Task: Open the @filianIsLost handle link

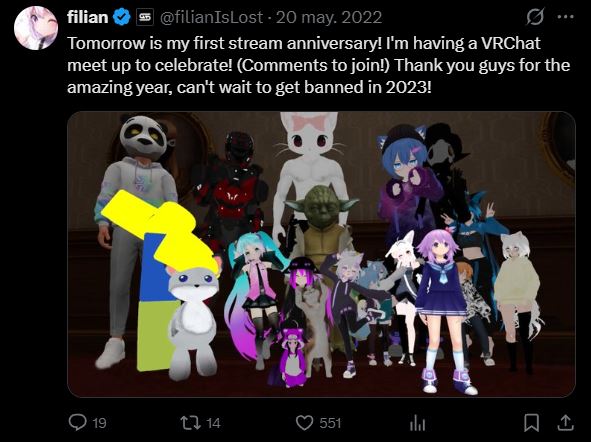Action: 211,17
